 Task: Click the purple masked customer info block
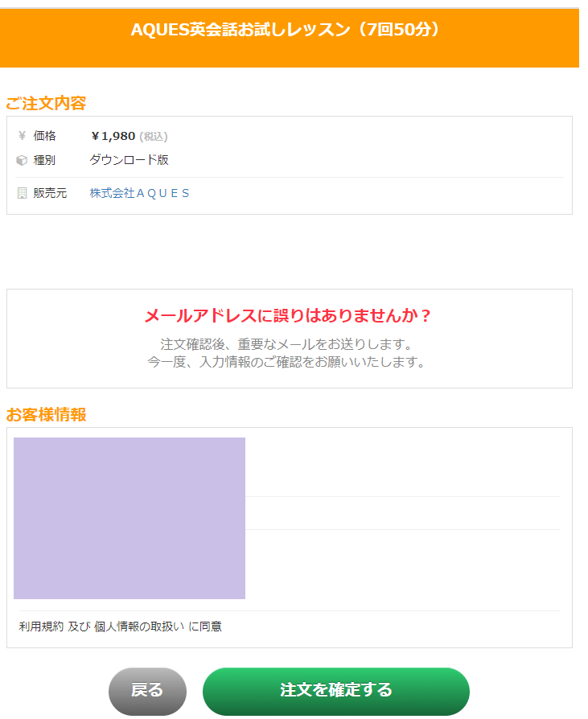point(130,518)
